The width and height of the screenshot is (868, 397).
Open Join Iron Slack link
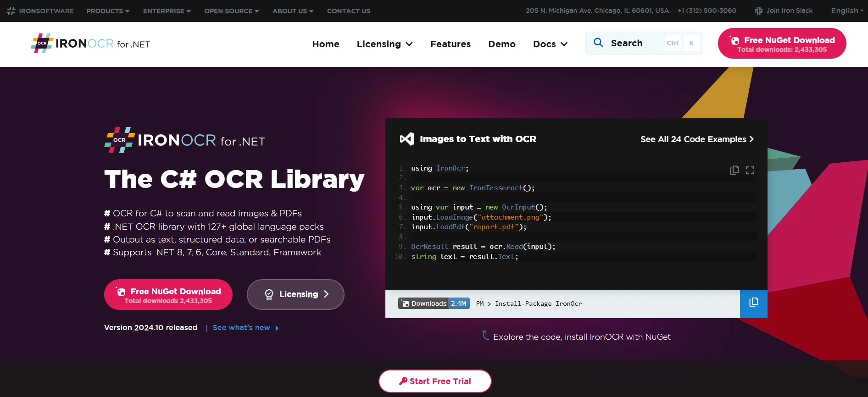point(784,11)
